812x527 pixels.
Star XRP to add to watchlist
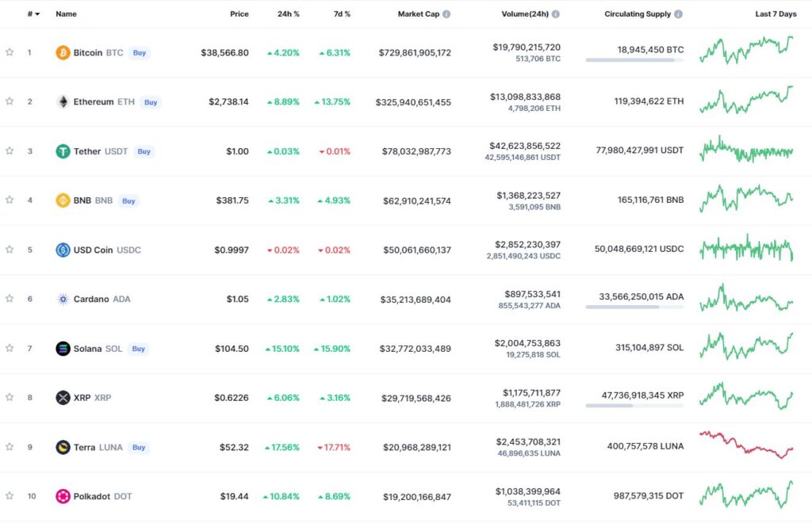pyautogui.click(x=10, y=397)
